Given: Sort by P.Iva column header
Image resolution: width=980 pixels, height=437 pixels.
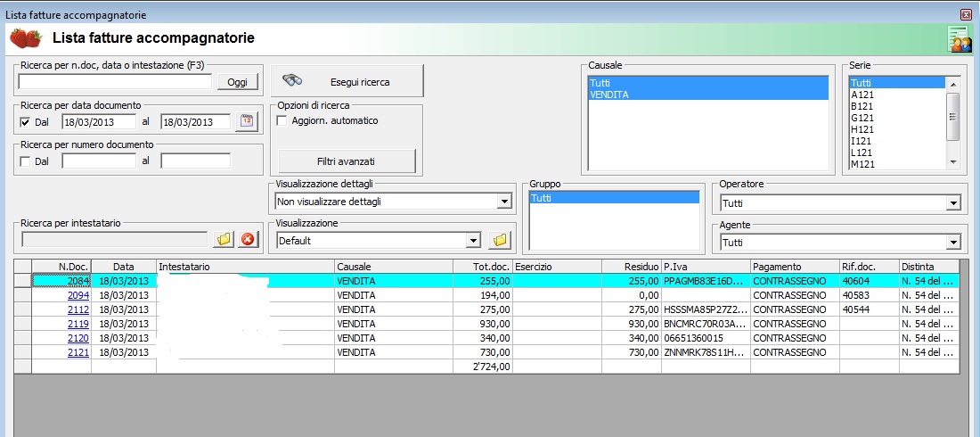Looking at the screenshot, I should 706,267.
